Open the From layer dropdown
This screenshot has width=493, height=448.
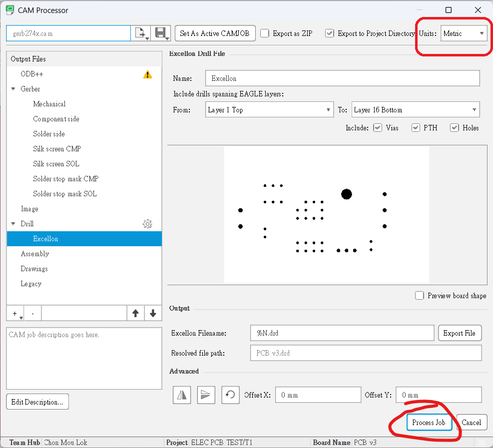(x=269, y=110)
